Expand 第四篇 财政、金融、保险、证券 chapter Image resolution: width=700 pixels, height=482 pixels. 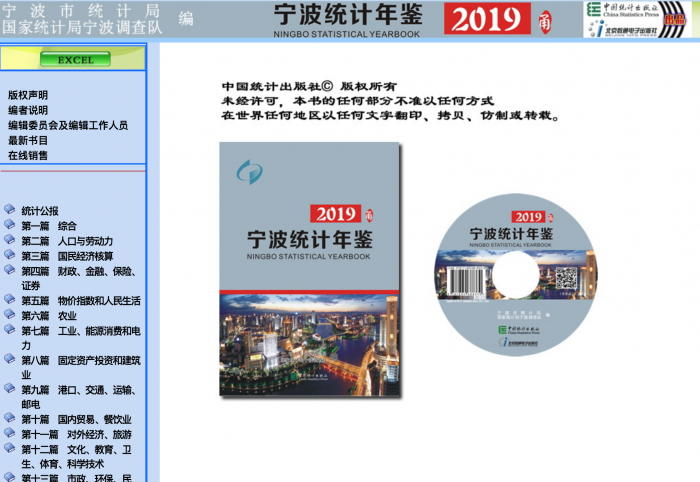tap(78, 271)
